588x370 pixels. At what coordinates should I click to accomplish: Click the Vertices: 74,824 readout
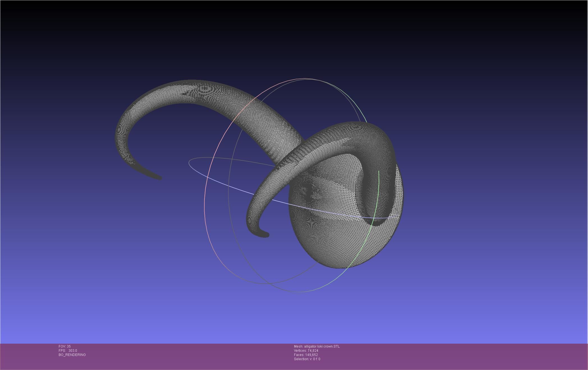(x=306, y=351)
